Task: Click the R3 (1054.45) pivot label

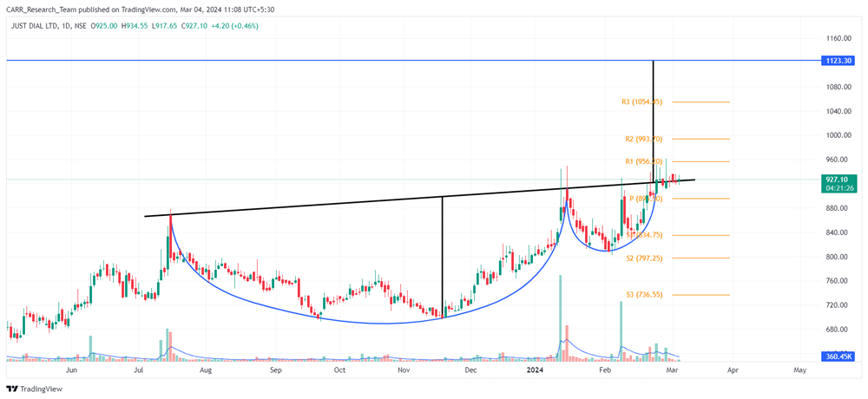Action: tap(641, 101)
